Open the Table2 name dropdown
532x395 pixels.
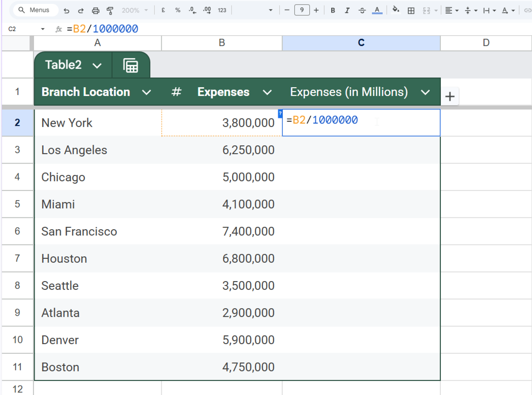(97, 65)
